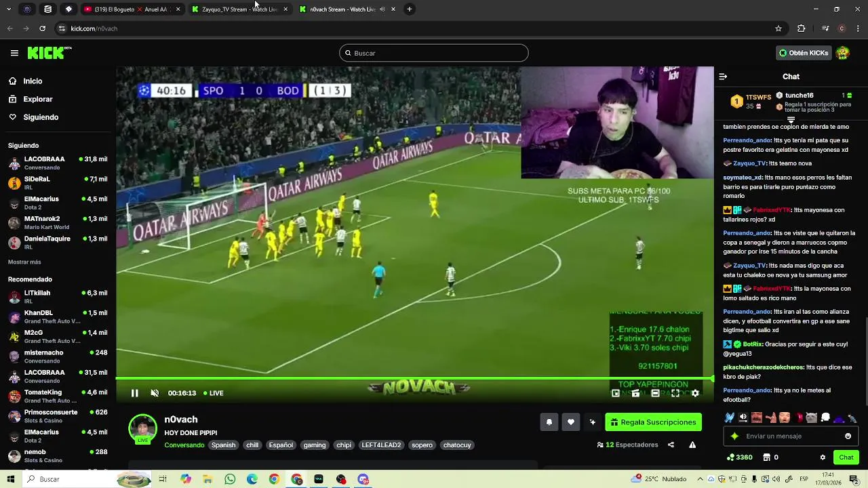Mute the n0vach tab audio icon
Viewport: 868px width, 488px height.
point(382,9)
